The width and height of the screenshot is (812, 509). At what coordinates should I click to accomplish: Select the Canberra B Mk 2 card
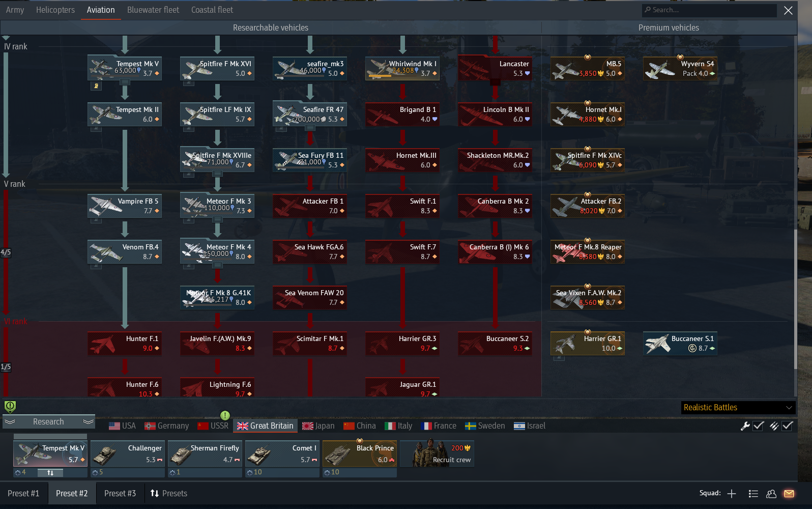495,206
